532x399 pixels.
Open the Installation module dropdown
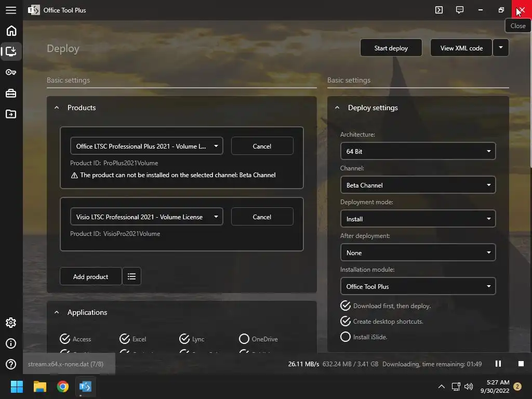pyautogui.click(x=418, y=286)
